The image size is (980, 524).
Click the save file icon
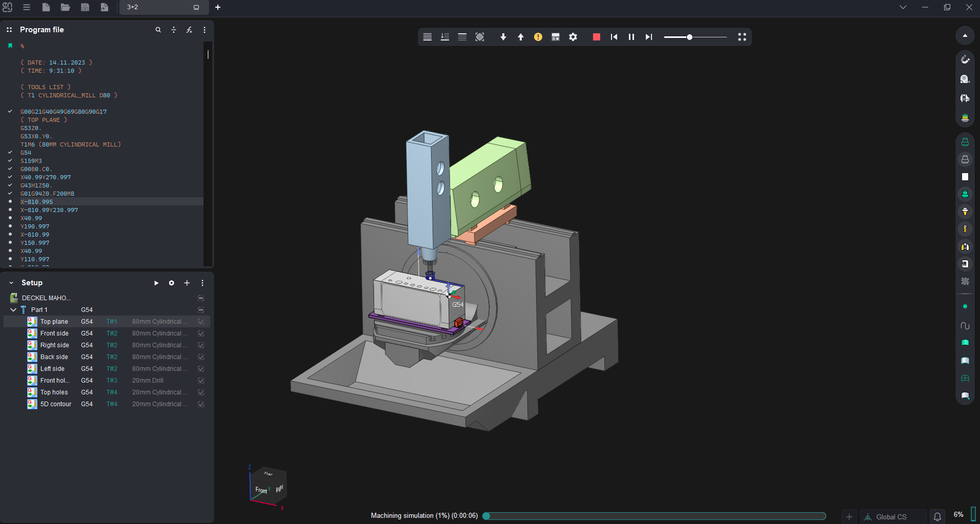pos(85,7)
